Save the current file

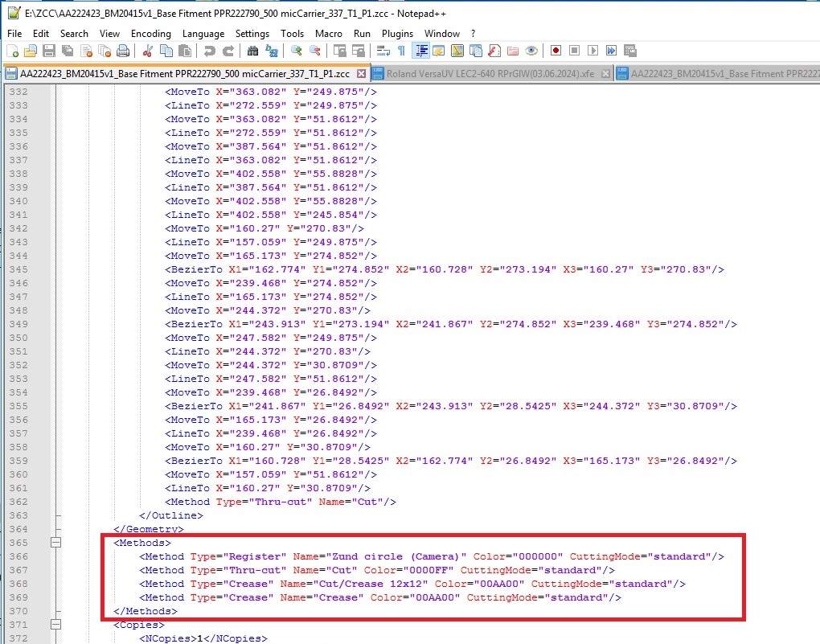pos(49,50)
